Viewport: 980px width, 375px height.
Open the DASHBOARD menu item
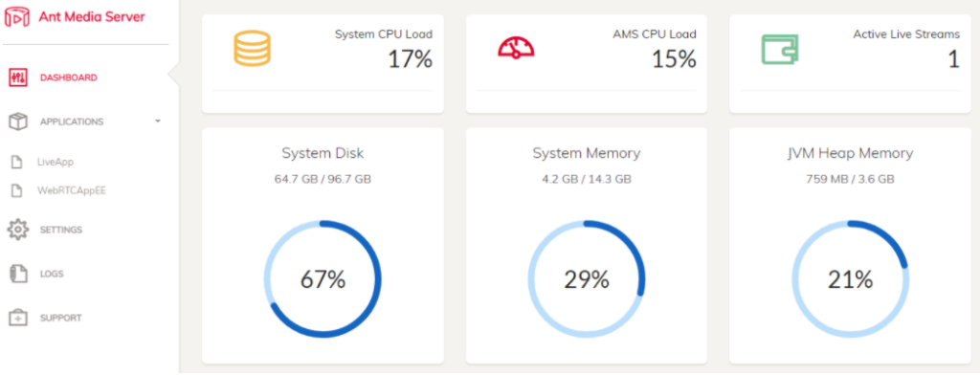tap(69, 78)
